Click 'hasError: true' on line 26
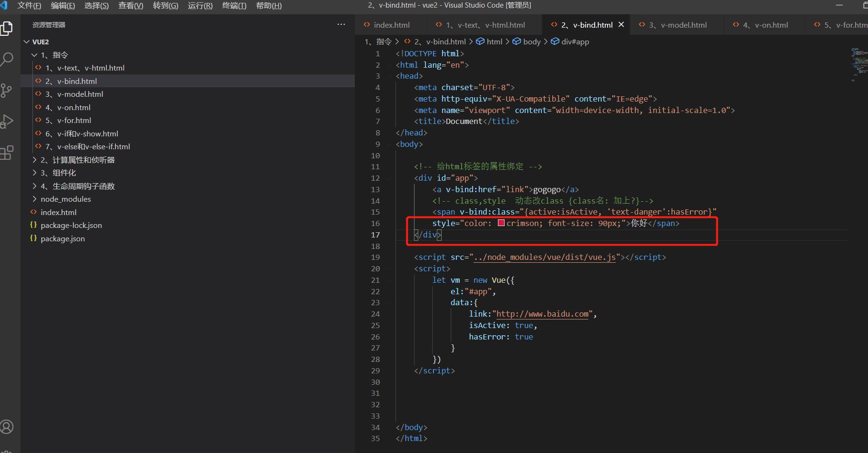Screen dimensions: 868x453 pos(501,337)
